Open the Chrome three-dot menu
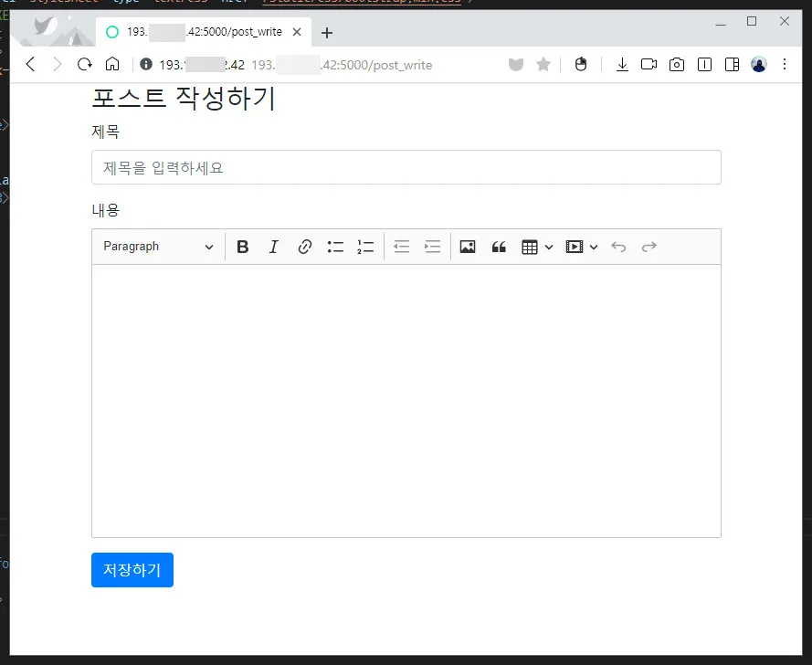This screenshot has height=665, width=812. pyautogui.click(x=785, y=64)
